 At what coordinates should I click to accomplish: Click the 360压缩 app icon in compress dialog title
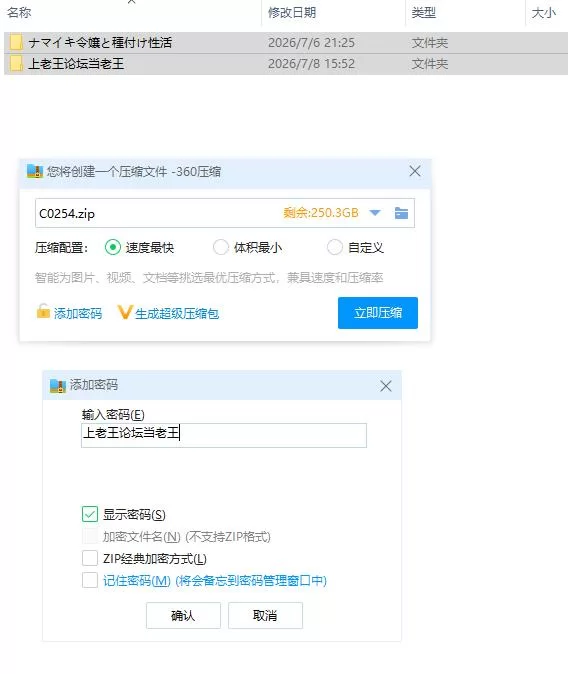(x=35, y=171)
